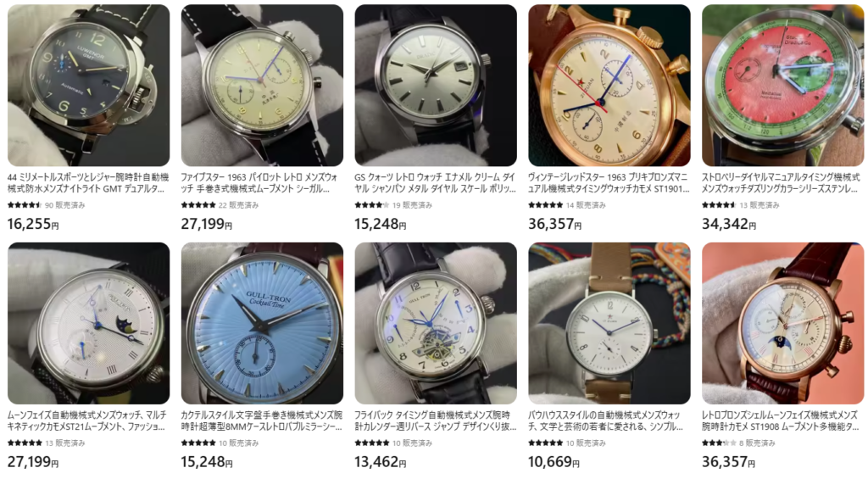Open the 44mm sports GMT watch title link
This screenshot has height=479, width=868.
[x=88, y=183]
